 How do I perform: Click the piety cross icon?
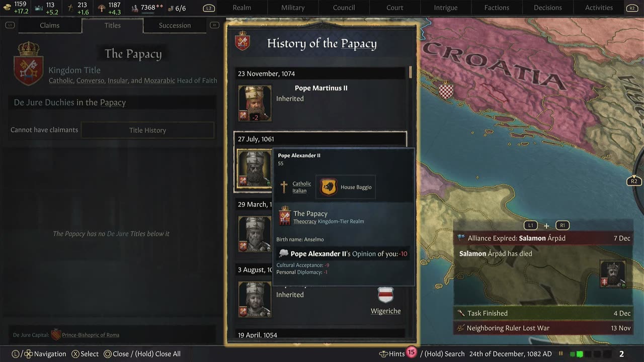pos(70,8)
